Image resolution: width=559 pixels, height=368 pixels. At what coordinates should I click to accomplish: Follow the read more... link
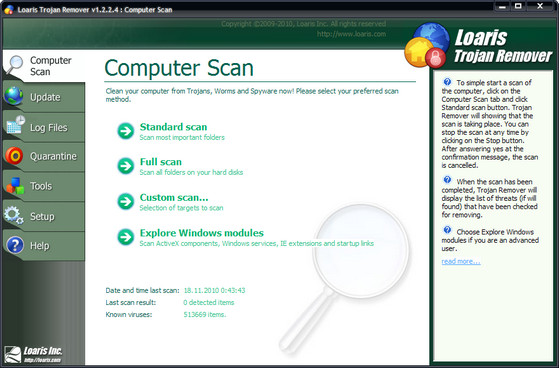[x=461, y=261]
